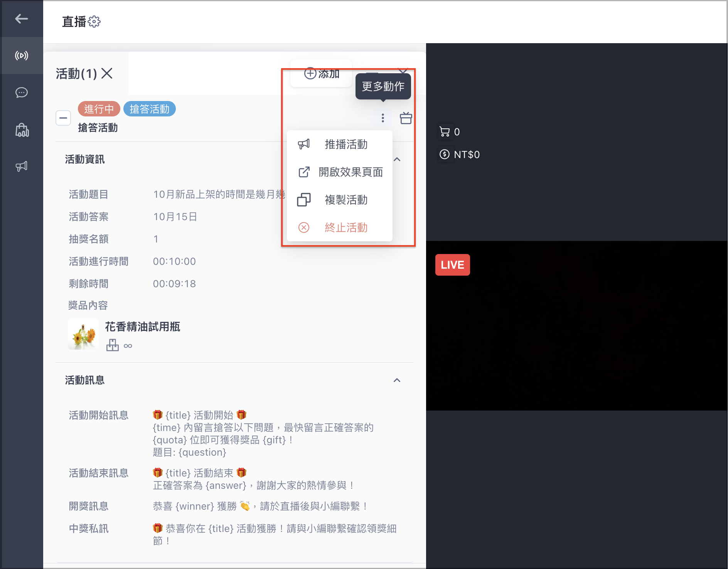The image size is (728, 569).
Task: Collapse the 活動訊息 section chevron
Action: click(x=397, y=380)
